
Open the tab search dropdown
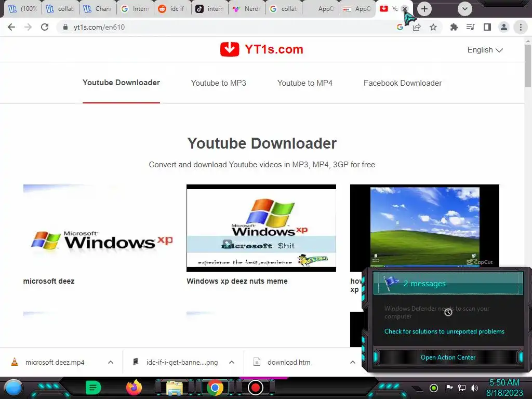coord(465,9)
